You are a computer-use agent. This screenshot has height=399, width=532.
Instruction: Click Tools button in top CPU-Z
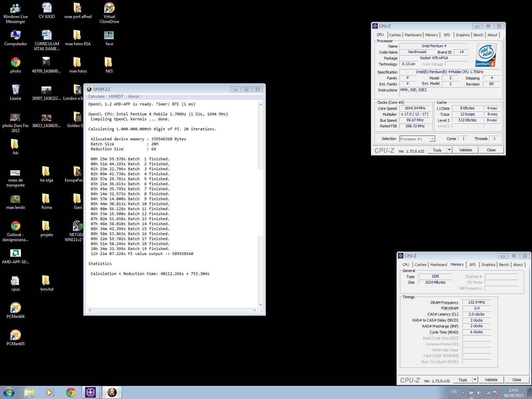[x=437, y=150]
